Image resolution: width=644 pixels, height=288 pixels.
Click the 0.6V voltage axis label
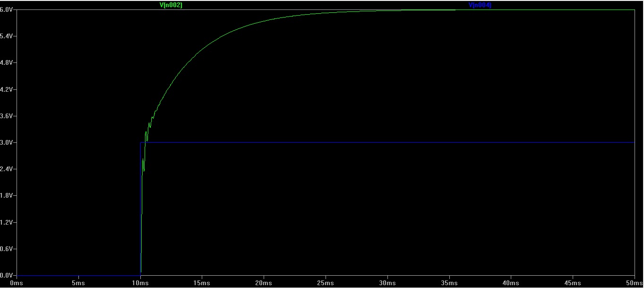pos(8,249)
